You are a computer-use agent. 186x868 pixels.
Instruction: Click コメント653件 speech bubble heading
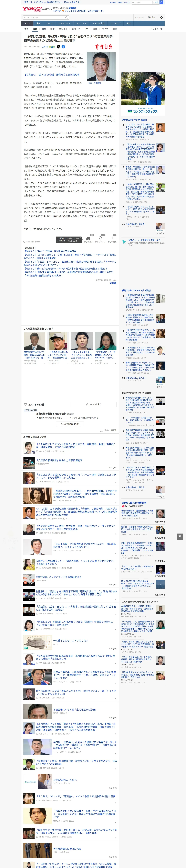click(x=34, y=404)
